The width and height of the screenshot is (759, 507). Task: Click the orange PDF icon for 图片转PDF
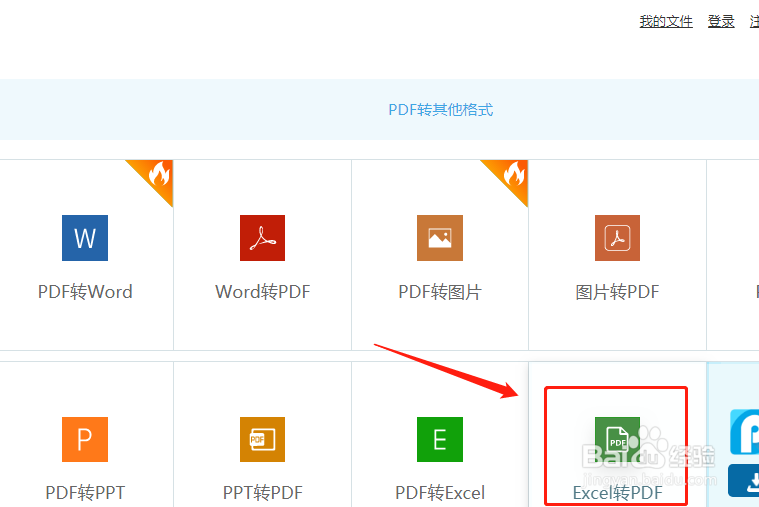point(617,238)
